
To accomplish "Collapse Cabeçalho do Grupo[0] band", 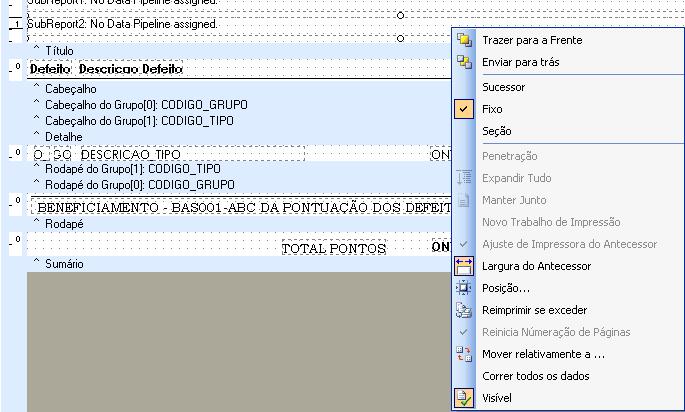I will (x=38, y=105).
